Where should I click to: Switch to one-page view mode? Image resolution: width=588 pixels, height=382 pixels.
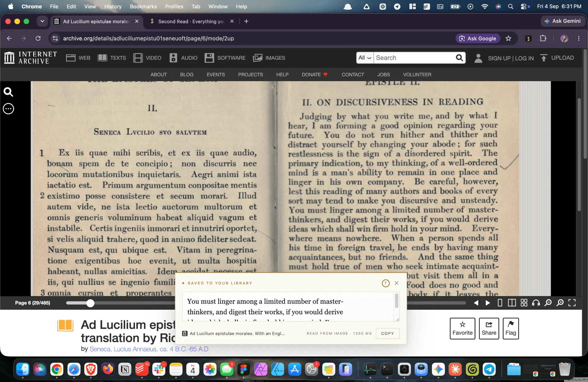pos(500,303)
